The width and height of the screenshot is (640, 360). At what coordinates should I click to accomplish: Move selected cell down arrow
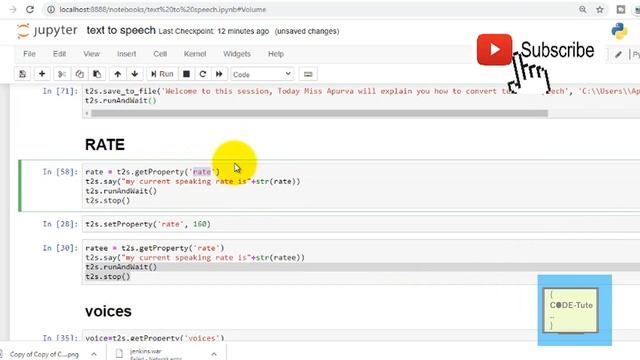click(x=135, y=74)
